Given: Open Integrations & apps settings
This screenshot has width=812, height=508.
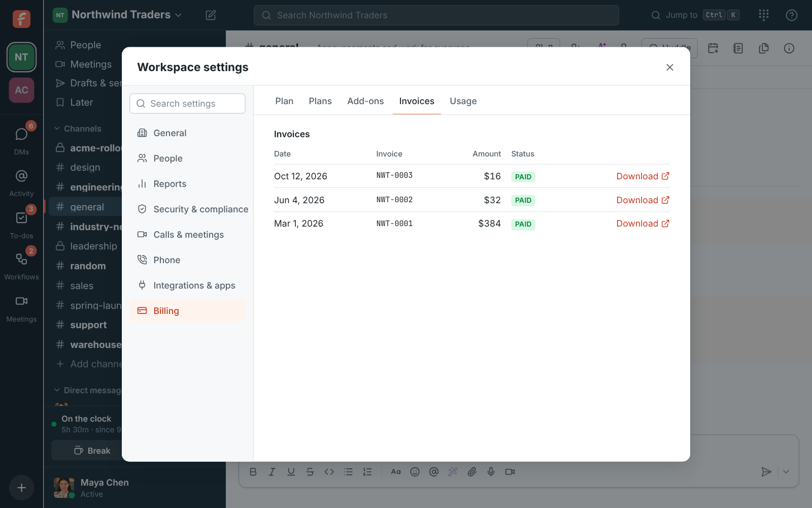Looking at the screenshot, I should 187,285.
